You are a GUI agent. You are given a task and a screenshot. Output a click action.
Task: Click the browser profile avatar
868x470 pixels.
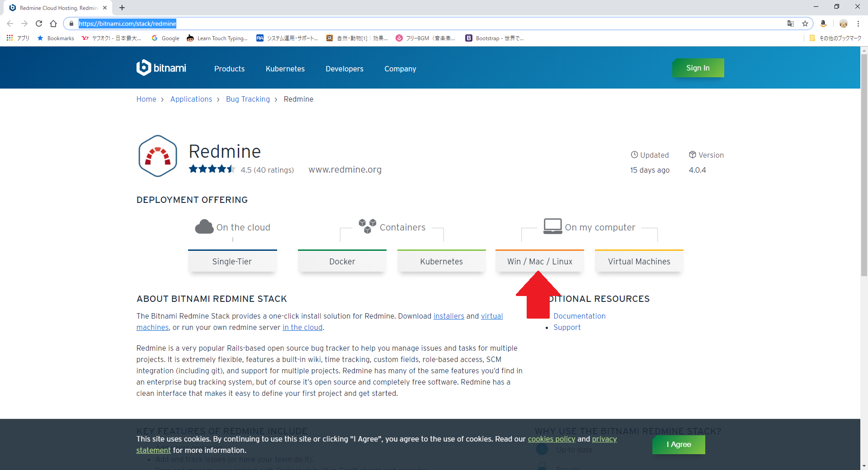pyautogui.click(x=844, y=23)
